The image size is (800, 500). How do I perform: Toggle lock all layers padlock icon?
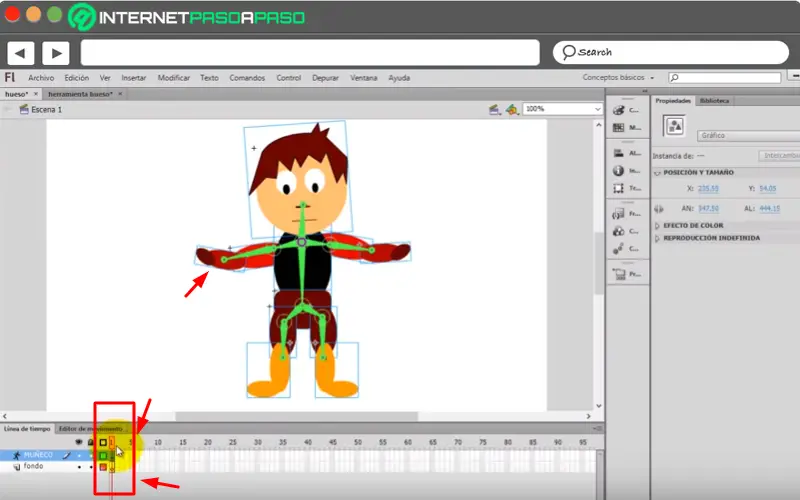pyautogui.click(x=90, y=442)
